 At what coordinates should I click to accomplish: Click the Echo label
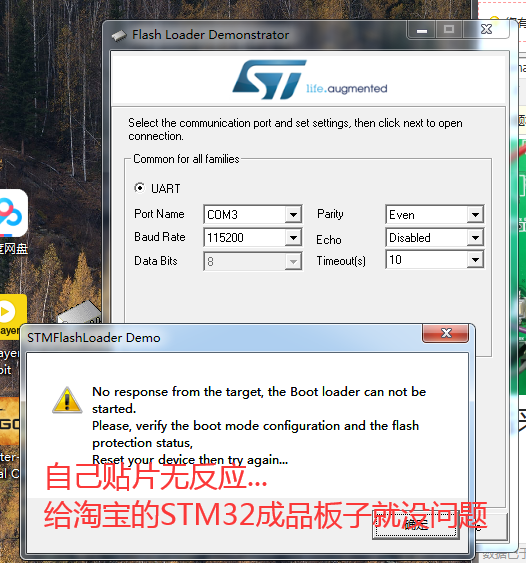coord(329,239)
